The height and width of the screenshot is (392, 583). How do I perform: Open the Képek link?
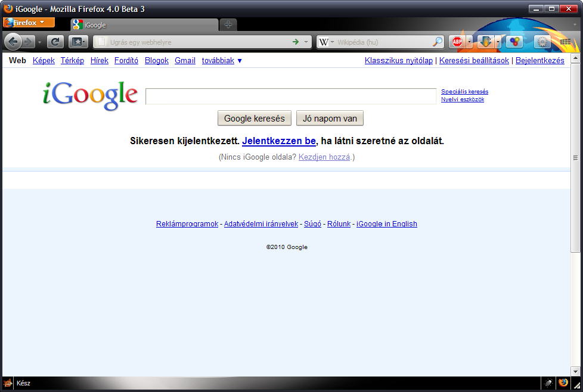[44, 60]
